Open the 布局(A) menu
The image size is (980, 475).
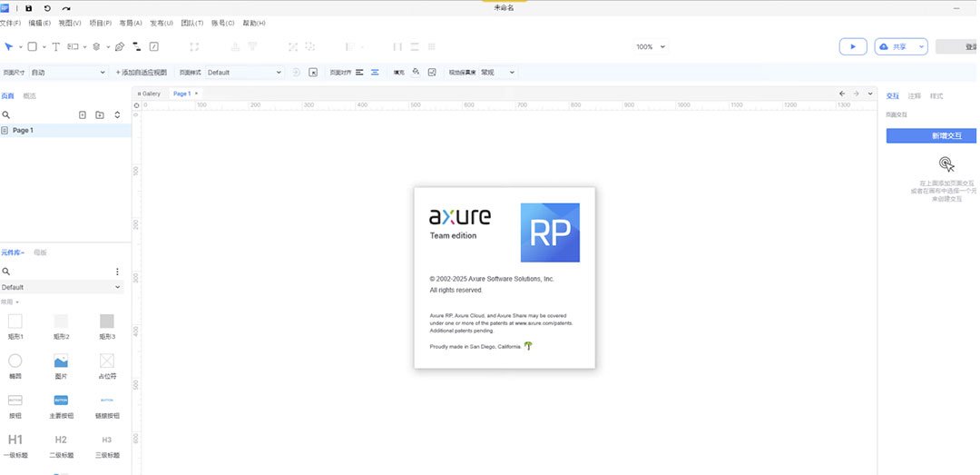pos(131,23)
